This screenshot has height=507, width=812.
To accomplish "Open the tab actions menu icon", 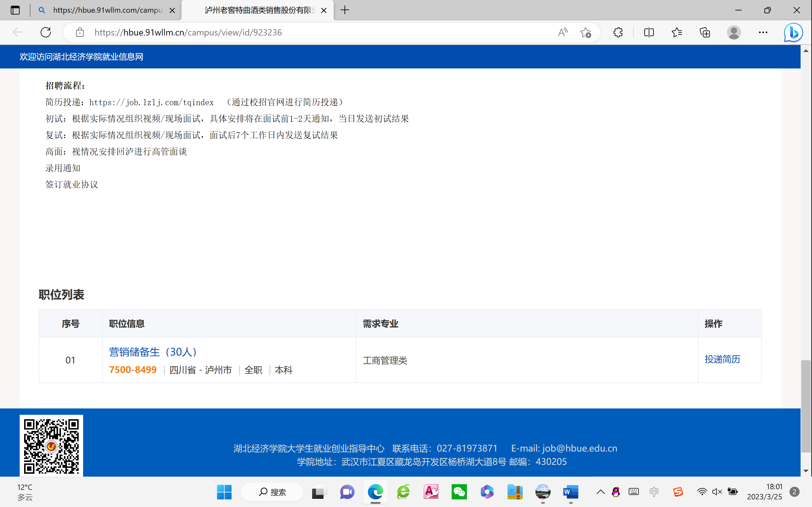I will [x=15, y=10].
